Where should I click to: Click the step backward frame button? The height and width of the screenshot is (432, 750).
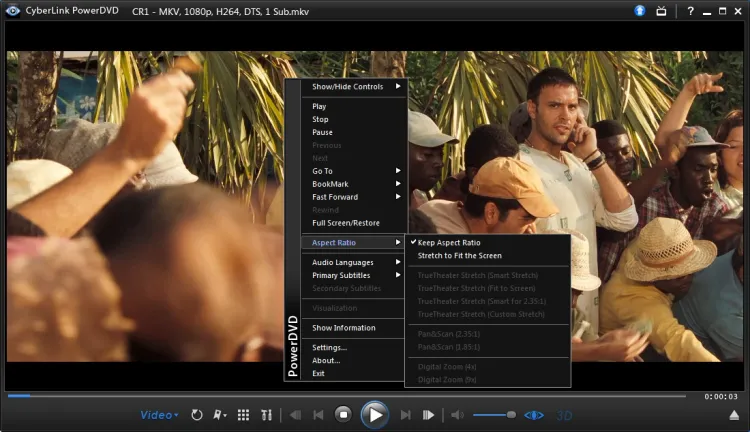point(296,415)
